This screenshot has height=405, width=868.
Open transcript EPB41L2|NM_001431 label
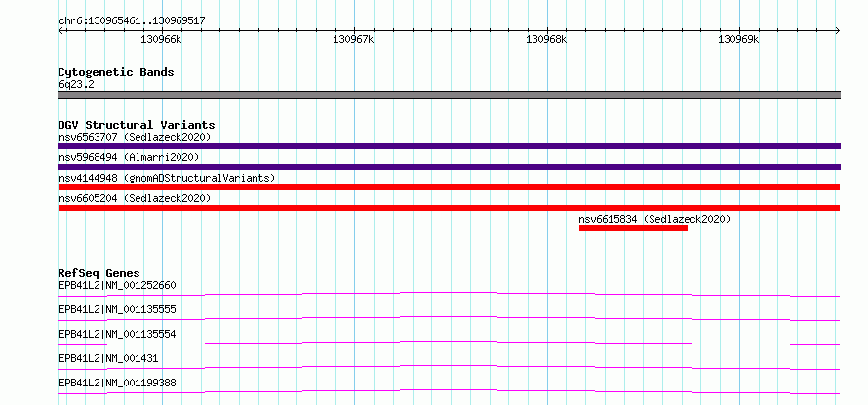(108, 358)
